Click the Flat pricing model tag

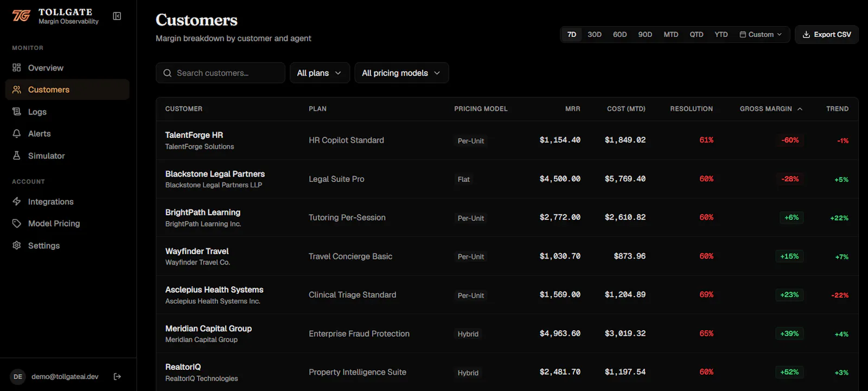coord(463,179)
